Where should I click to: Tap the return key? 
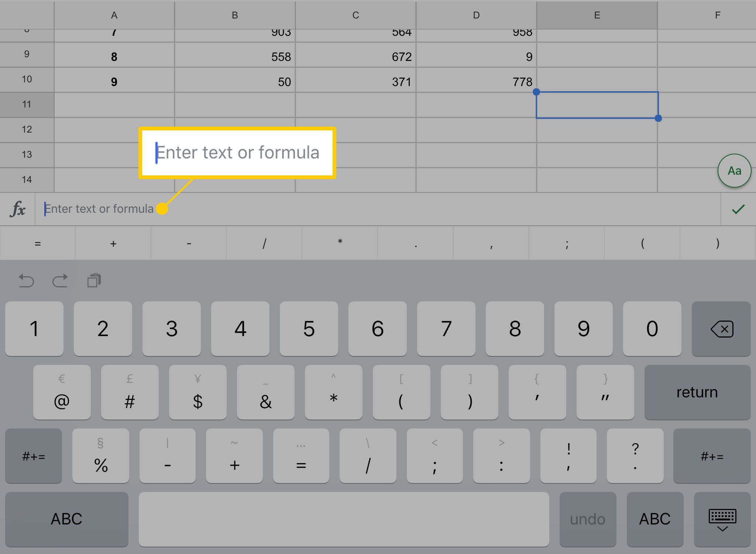pos(697,392)
